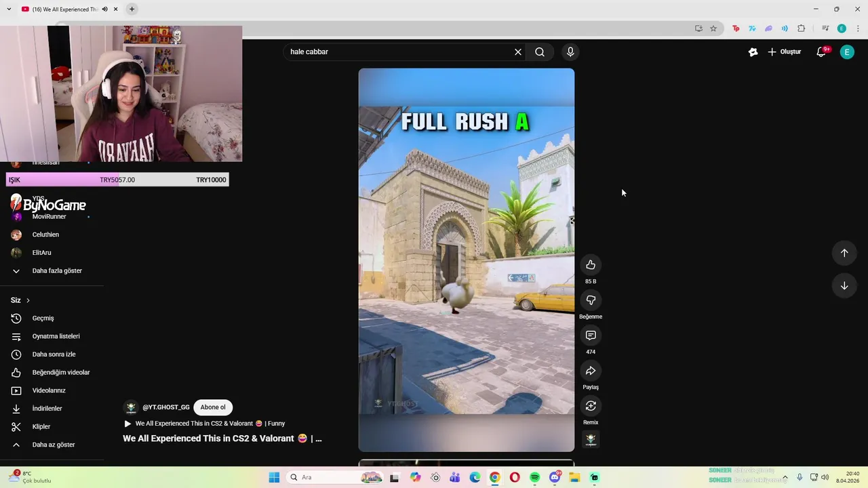Open the red Tp extension
This screenshot has height=488, width=868.
[736, 28]
